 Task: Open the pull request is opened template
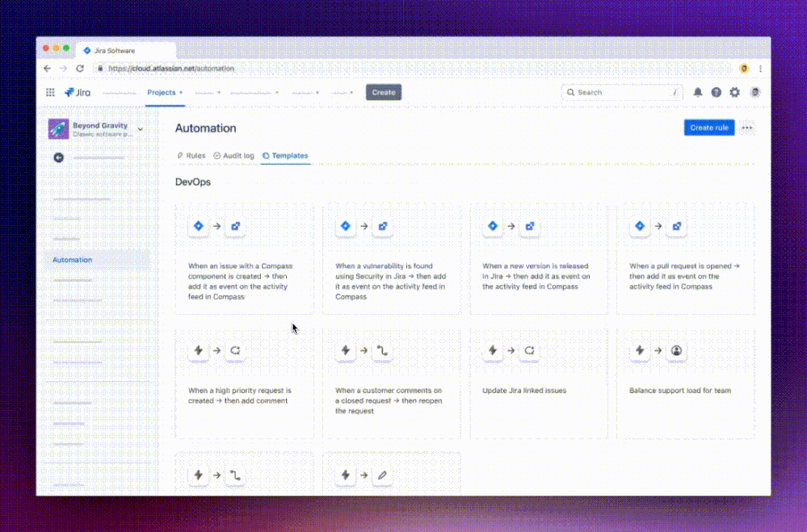[686, 258]
